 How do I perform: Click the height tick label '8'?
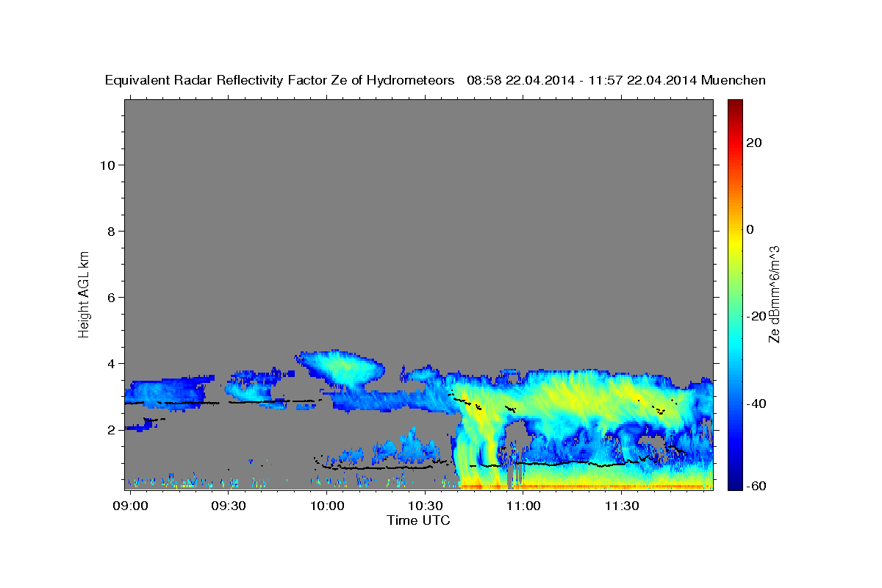(x=112, y=232)
